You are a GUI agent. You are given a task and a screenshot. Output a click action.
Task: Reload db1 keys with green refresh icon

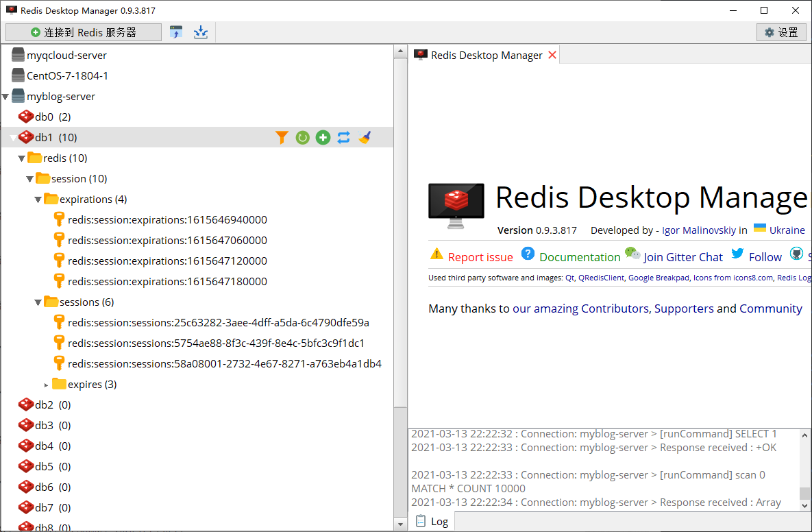[x=302, y=137]
